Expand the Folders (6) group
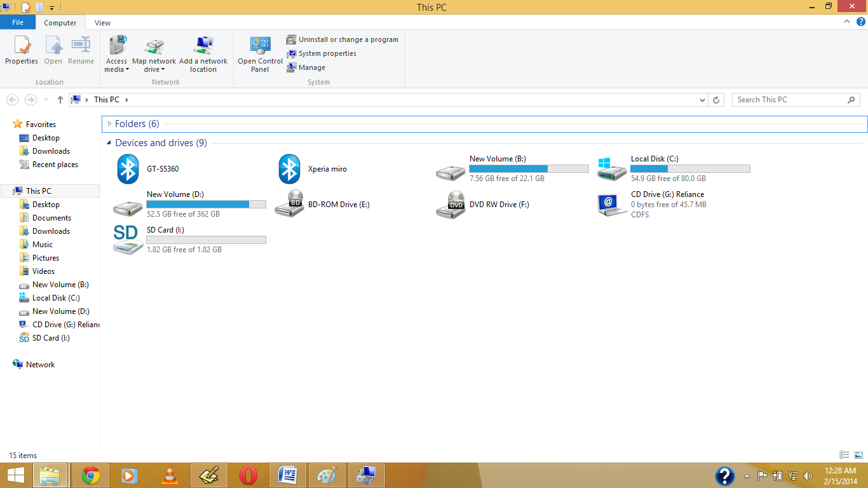The image size is (868, 488). [109, 124]
